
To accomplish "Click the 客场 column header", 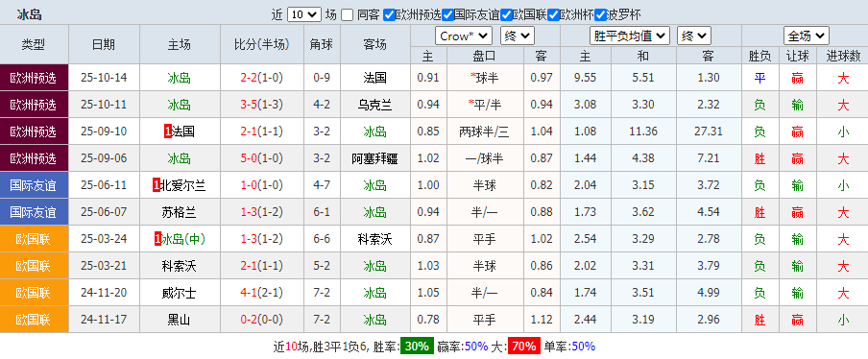I will coord(375,44).
